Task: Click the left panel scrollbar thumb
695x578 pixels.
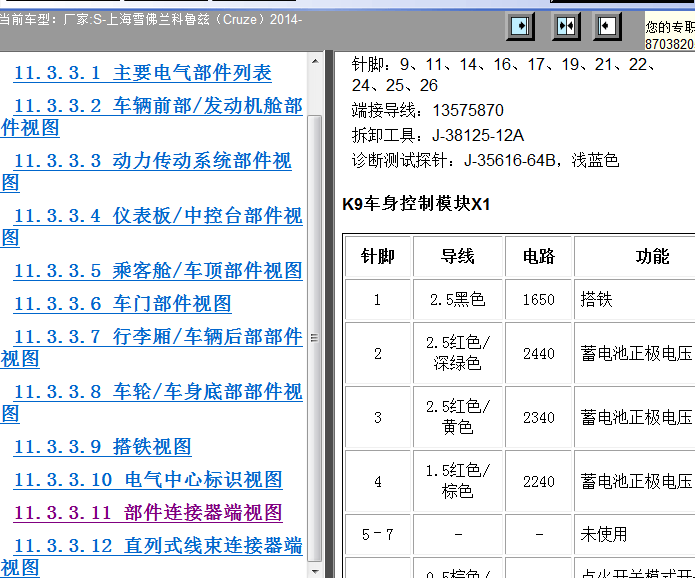Action: 315,338
